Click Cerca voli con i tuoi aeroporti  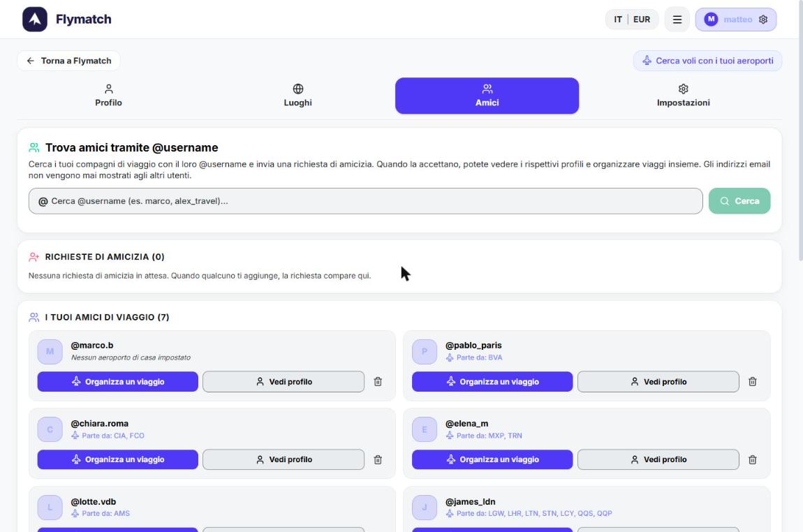pos(707,61)
